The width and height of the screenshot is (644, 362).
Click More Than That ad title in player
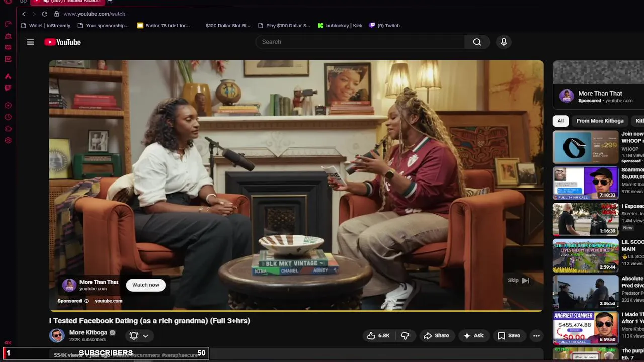[x=99, y=282]
